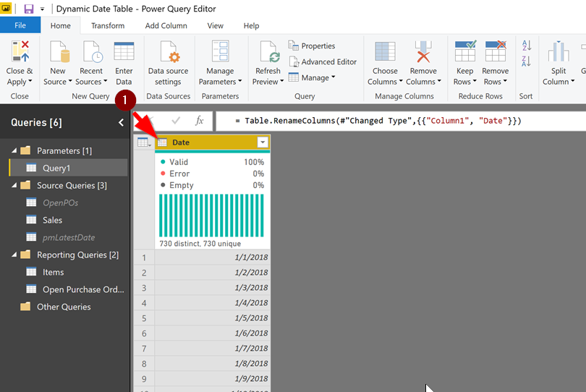
Task: Collapse the Parameters folder
Action: click(x=14, y=150)
